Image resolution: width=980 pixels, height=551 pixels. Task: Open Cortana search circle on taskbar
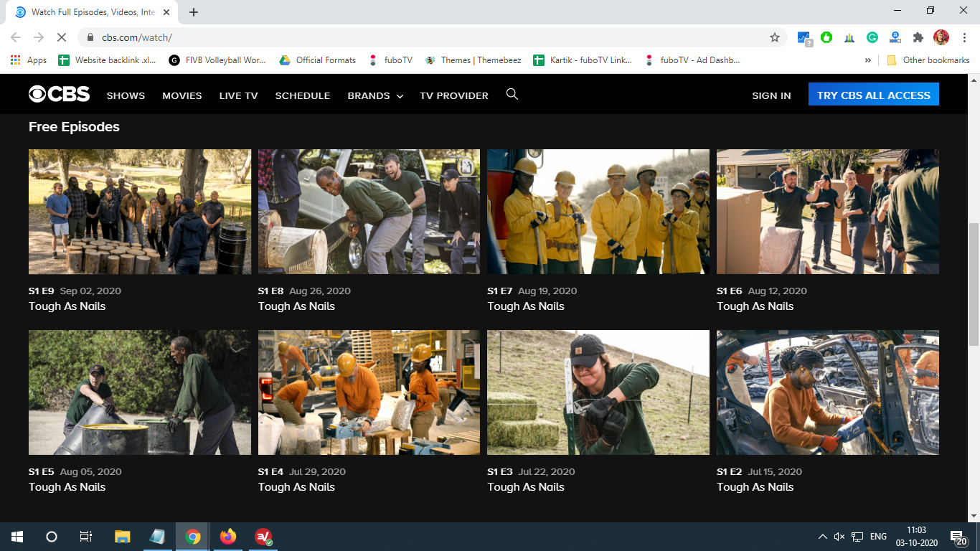point(52,536)
